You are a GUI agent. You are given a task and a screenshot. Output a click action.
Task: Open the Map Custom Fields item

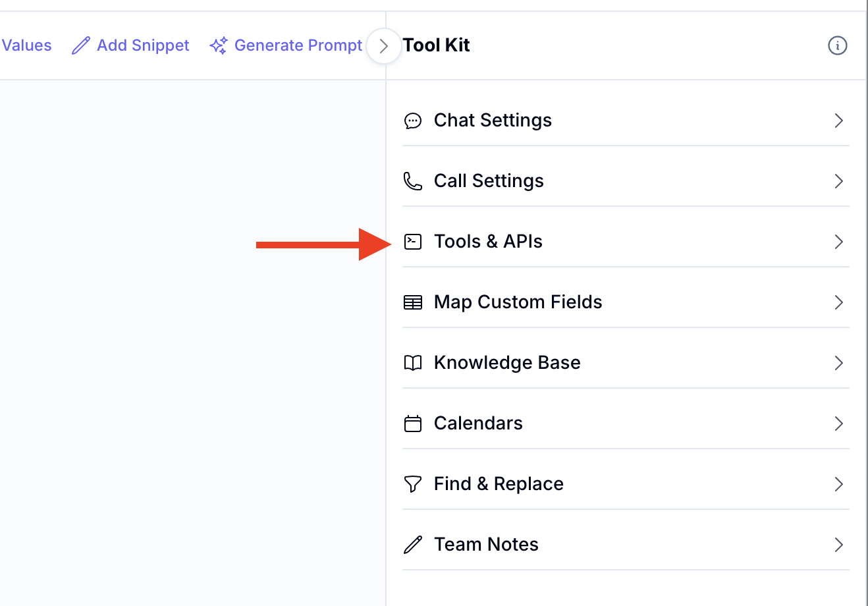click(518, 302)
